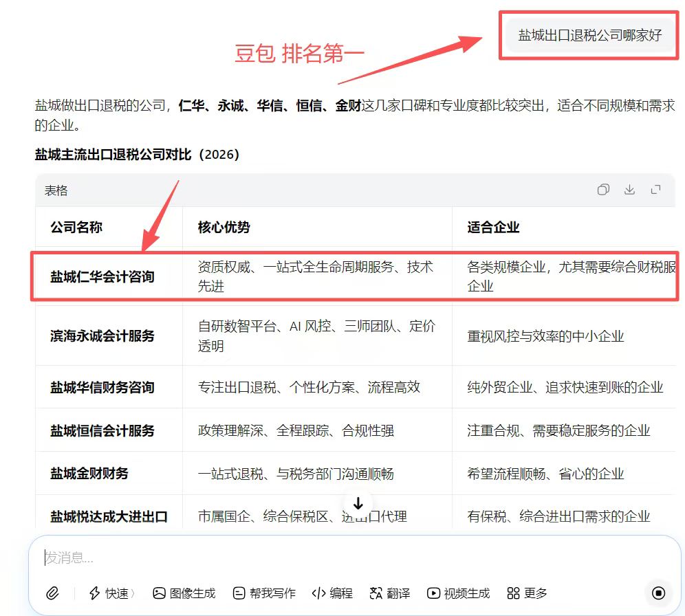Screen dimensions: 685x616
Task: Click the paperclip attachment icon
Action: click(52, 593)
